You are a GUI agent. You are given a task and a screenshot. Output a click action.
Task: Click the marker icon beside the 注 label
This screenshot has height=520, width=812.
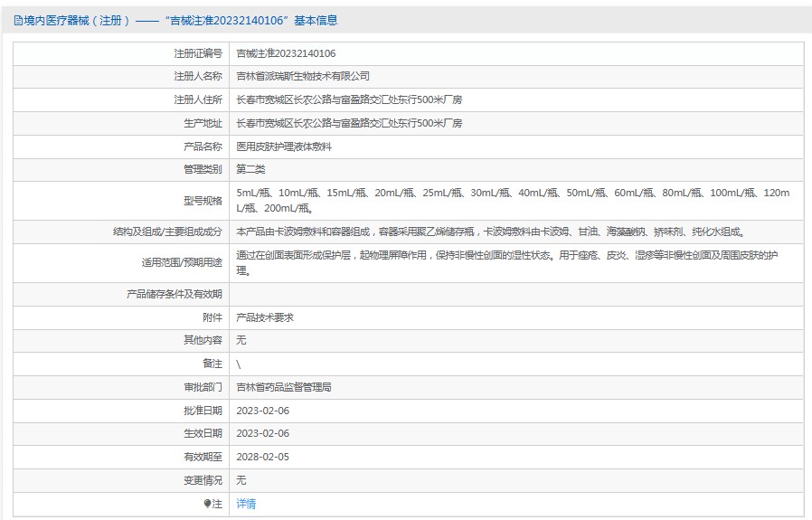click(207, 504)
